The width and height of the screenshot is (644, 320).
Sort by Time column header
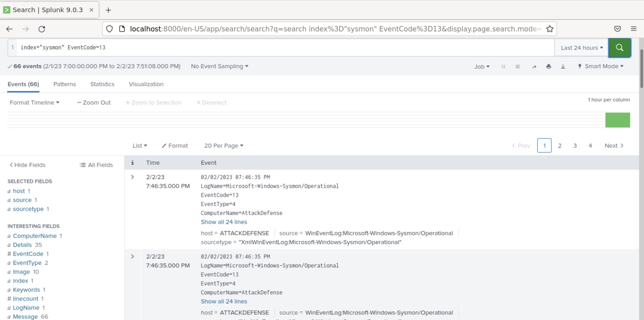click(x=153, y=163)
